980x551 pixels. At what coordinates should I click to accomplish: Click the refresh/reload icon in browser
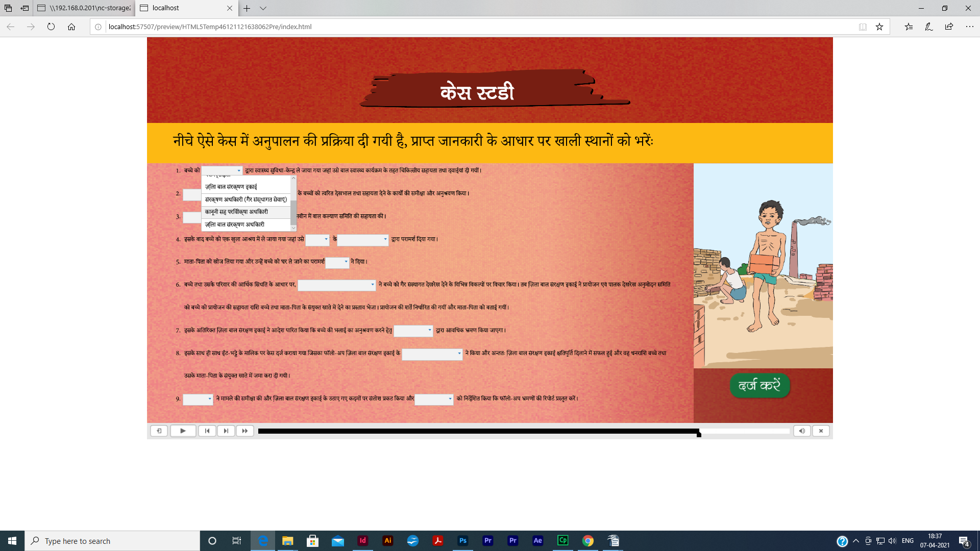[51, 26]
